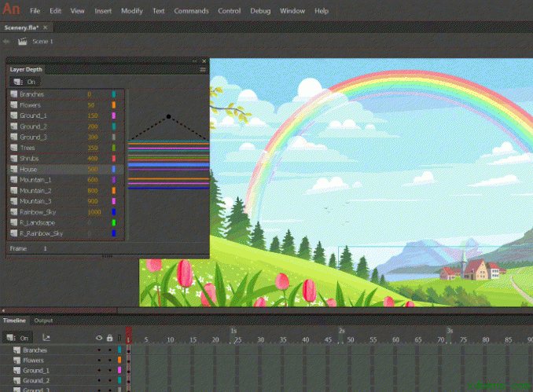533x392 pixels.
Task: Click the Ground_1 layer icon in Layer Depth
Action: 13,115
